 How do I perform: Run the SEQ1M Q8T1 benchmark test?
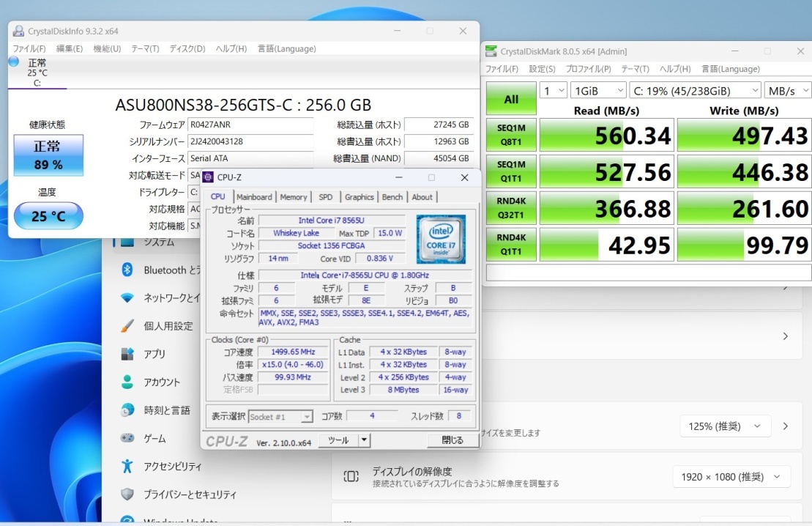(x=511, y=135)
